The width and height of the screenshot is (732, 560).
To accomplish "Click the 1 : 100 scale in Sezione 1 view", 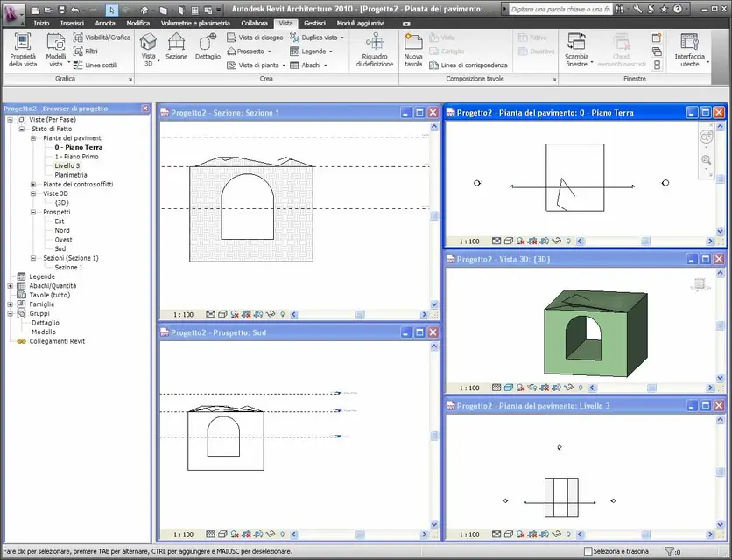I will tap(183, 314).
